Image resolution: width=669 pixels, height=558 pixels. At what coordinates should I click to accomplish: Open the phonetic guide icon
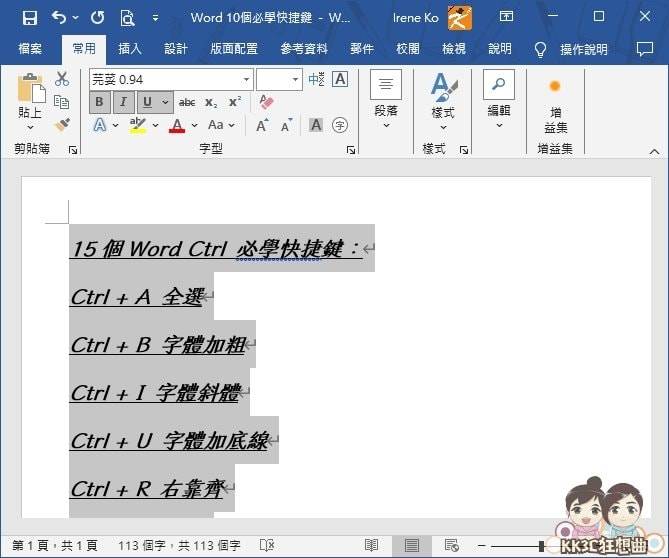pos(317,79)
